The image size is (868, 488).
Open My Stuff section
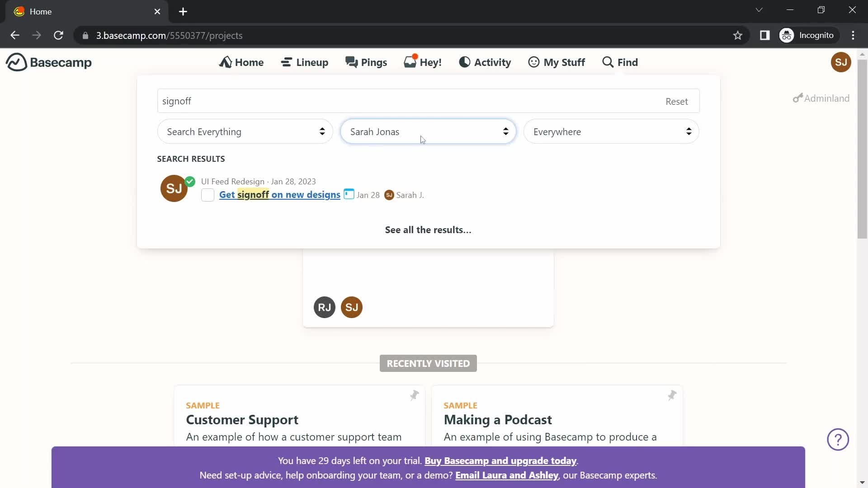(556, 62)
